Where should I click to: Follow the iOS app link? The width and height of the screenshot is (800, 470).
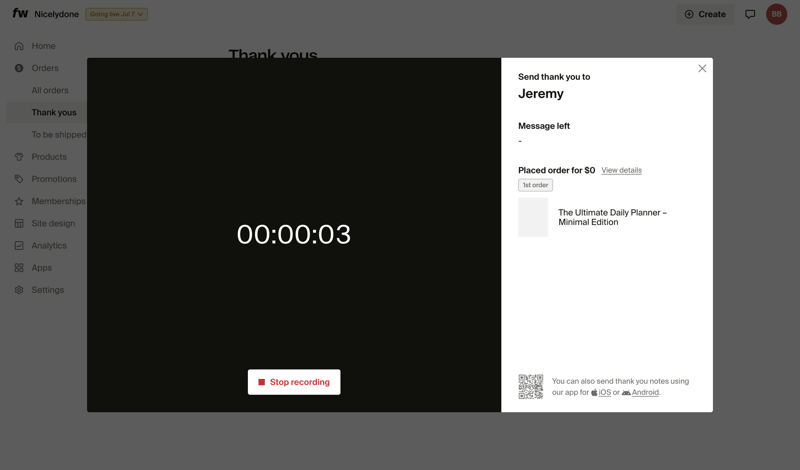coord(604,393)
